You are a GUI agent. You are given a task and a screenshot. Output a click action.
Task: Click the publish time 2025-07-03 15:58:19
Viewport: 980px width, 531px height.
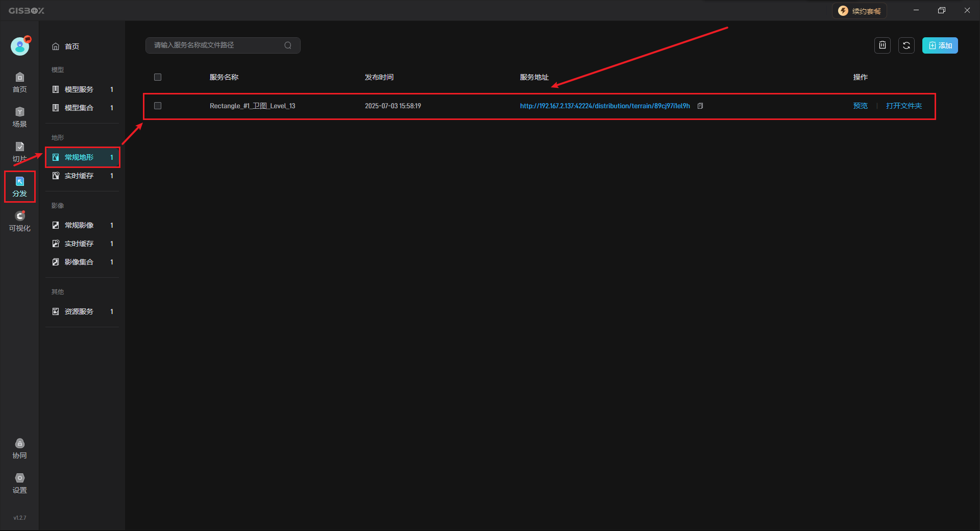[393, 106]
